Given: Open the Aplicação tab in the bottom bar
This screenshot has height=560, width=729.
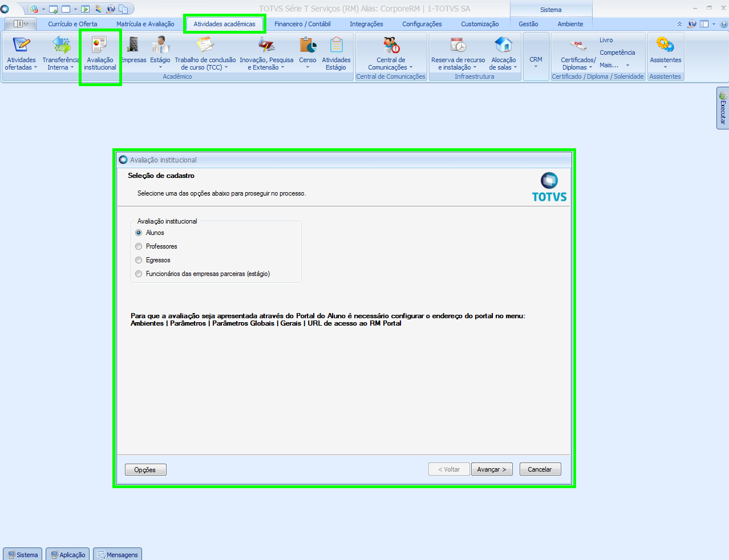Looking at the screenshot, I should click(68, 554).
